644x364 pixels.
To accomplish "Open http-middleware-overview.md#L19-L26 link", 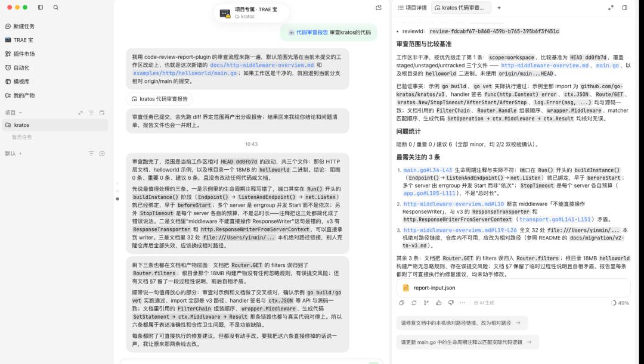I will tap(460, 230).
